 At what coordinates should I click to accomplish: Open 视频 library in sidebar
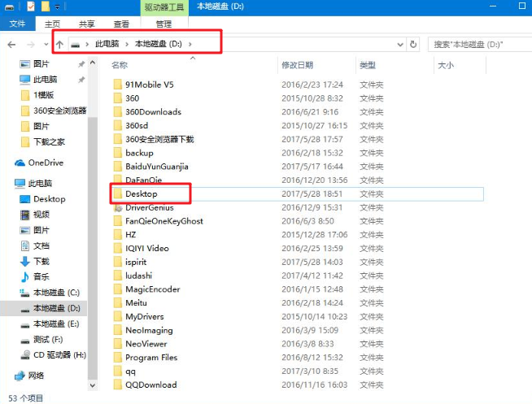(x=41, y=215)
